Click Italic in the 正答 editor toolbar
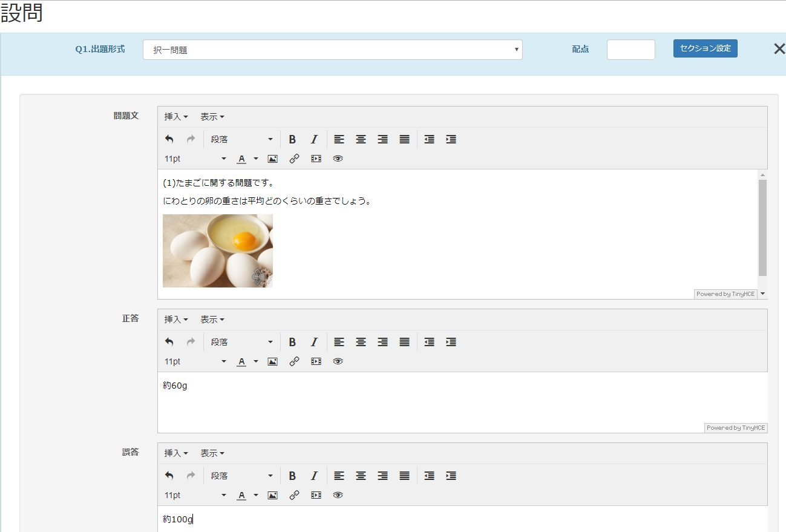786x532 pixels. [x=314, y=342]
